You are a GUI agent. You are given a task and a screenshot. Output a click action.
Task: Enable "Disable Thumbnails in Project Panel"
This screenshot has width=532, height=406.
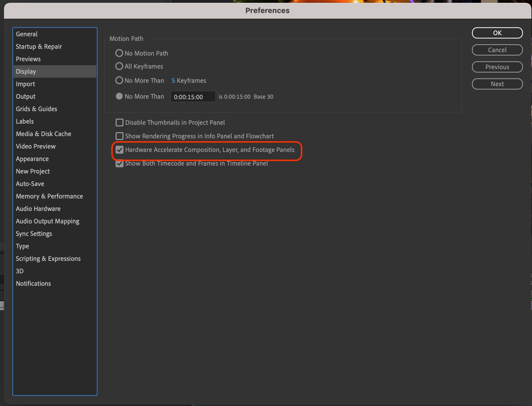click(120, 122)
